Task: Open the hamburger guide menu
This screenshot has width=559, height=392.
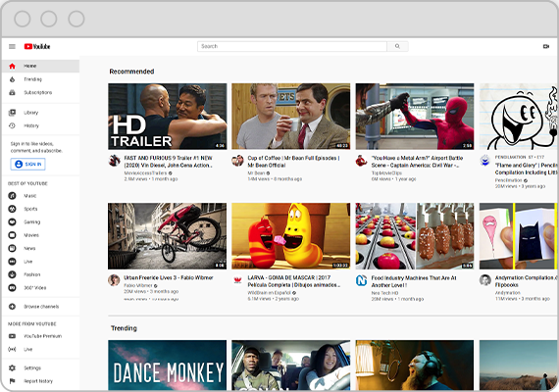Action: click(12, 46)
